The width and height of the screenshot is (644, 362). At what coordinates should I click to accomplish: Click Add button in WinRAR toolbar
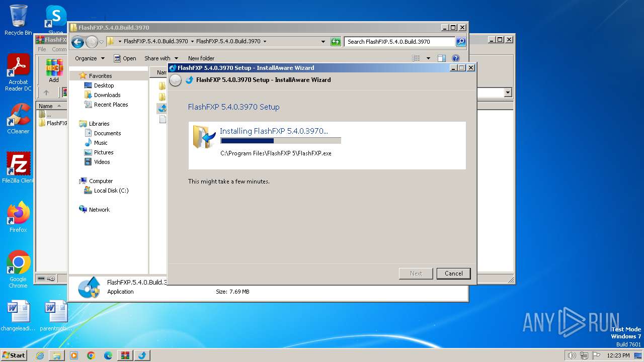point(54,71)
